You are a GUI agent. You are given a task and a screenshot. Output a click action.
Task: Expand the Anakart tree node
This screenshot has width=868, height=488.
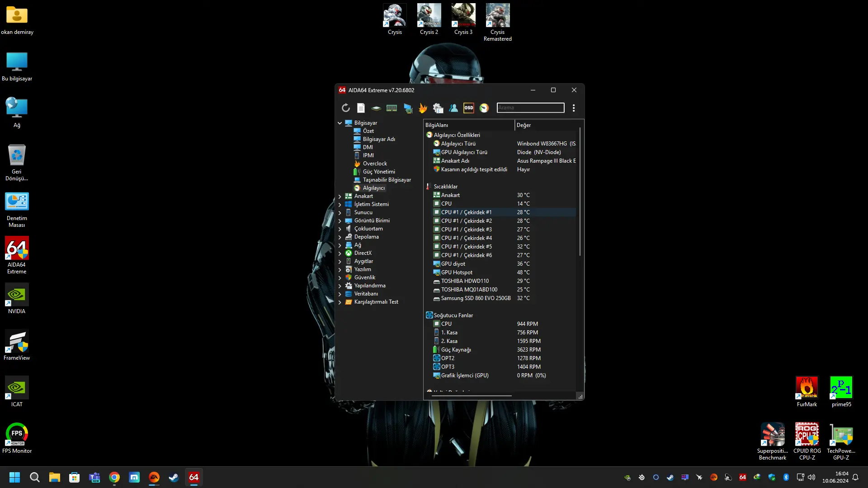pos(340,196)
